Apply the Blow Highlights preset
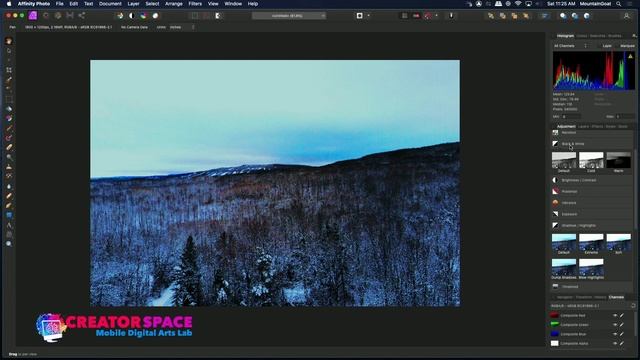The height and width of the screenshot is (360, 640). click(x=591, y=269)
